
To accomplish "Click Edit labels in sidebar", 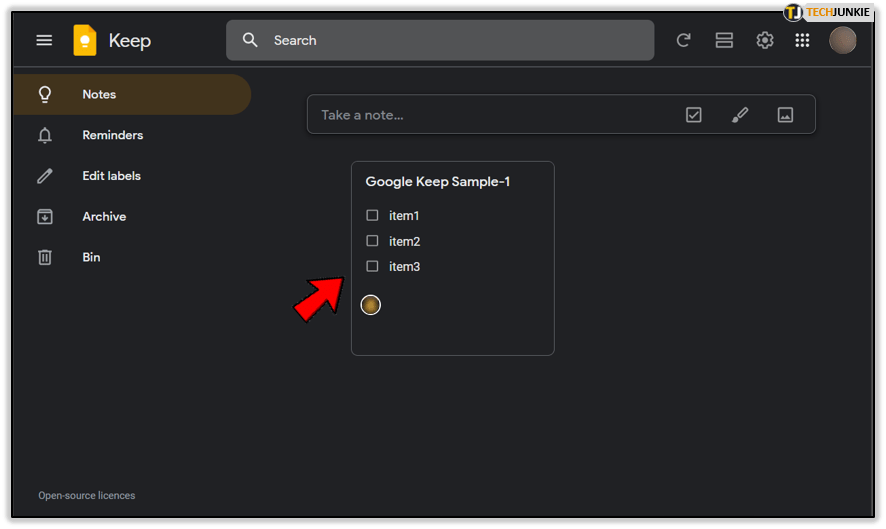I will (111, 176).
